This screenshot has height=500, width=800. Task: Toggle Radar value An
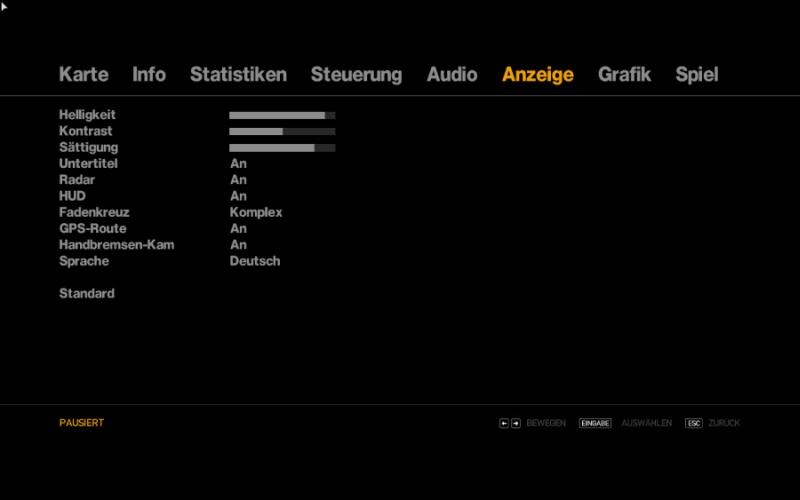point(238,180)
